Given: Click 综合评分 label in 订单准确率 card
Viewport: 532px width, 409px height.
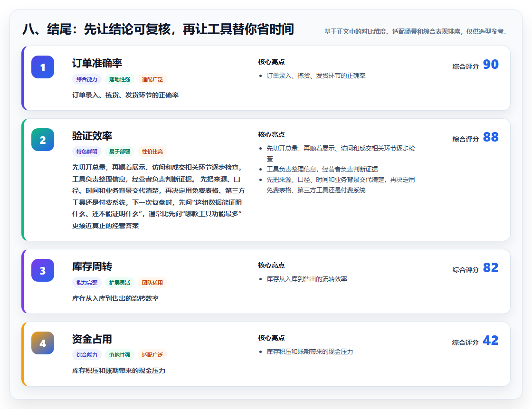Looking at the screenshot, I should [x=465, y=66].
